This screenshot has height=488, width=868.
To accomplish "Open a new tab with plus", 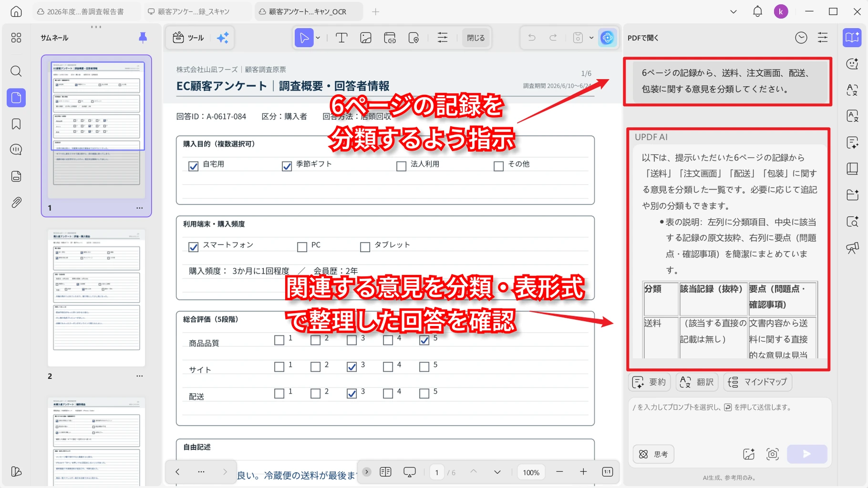I will pyautogui.click(x=375, y=11).
